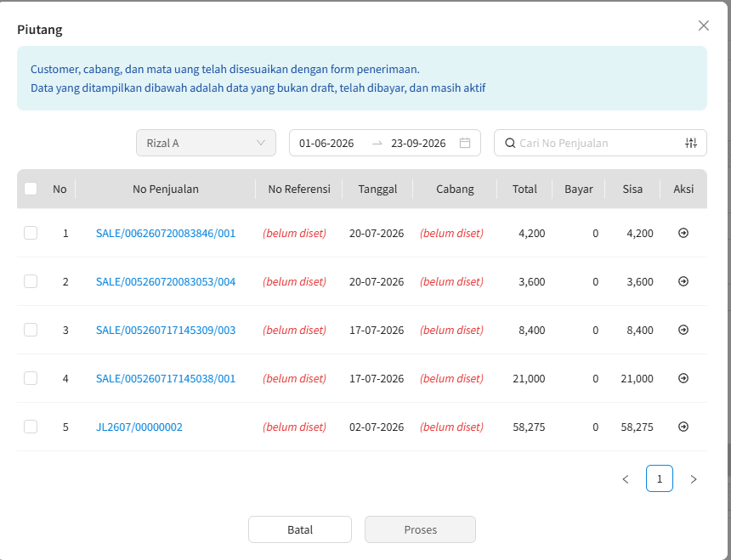Click the Aksi column header
The image size is (731, 560).
coord(683,189)
